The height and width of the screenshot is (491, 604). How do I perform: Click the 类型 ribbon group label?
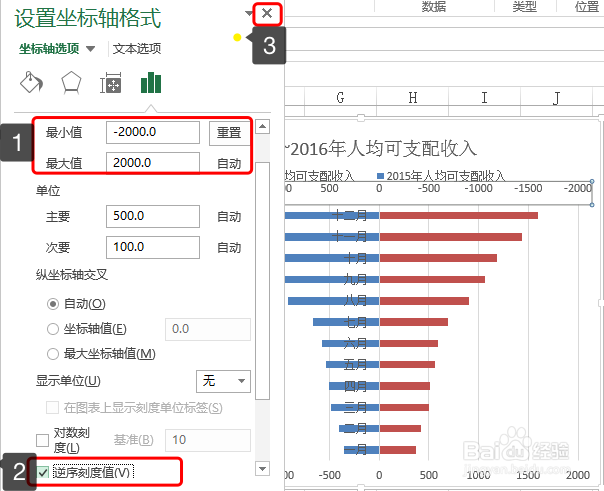point(524,7)
